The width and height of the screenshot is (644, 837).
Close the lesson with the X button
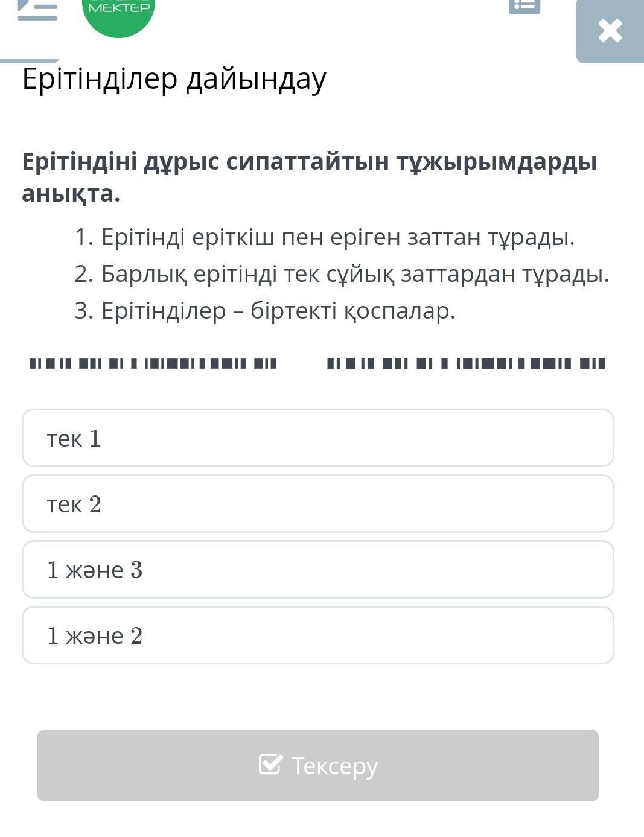(x=610, y=31)
